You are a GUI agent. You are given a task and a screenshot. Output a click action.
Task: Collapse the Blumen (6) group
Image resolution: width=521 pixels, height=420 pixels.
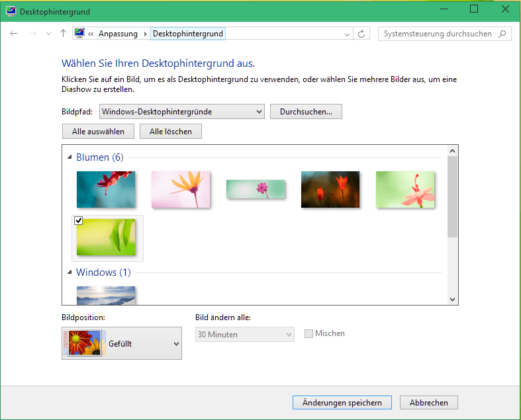click(70, 157)
